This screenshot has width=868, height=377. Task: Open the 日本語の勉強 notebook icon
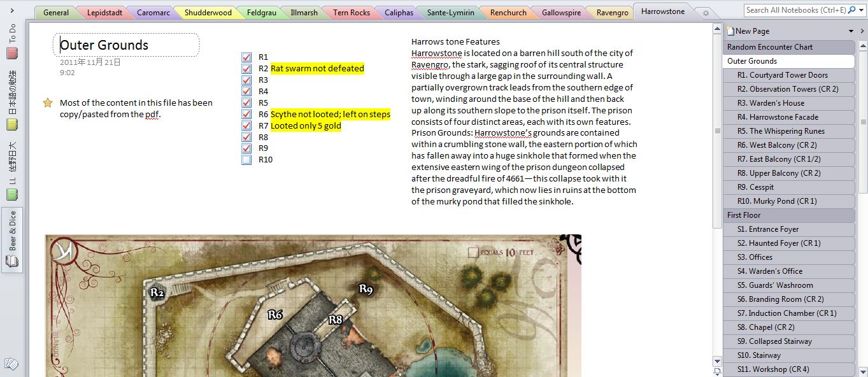pyautogui.click(x=11, y=125)
